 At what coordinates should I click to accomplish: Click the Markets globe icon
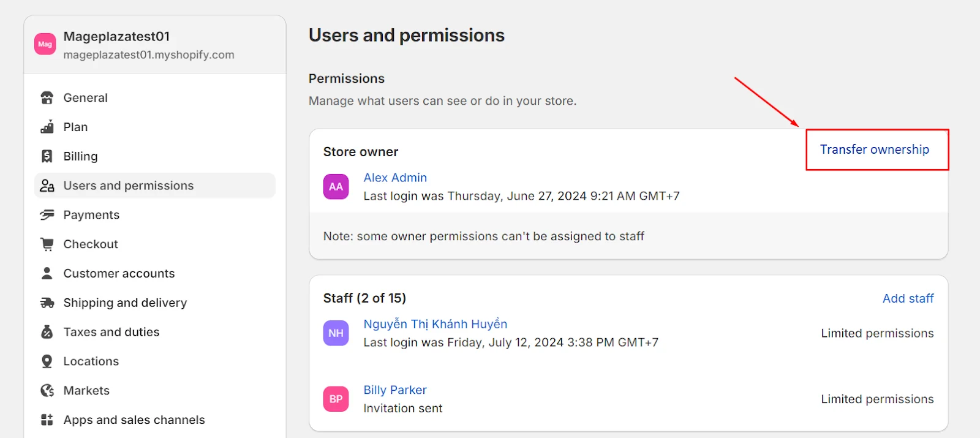click(47, 391)
